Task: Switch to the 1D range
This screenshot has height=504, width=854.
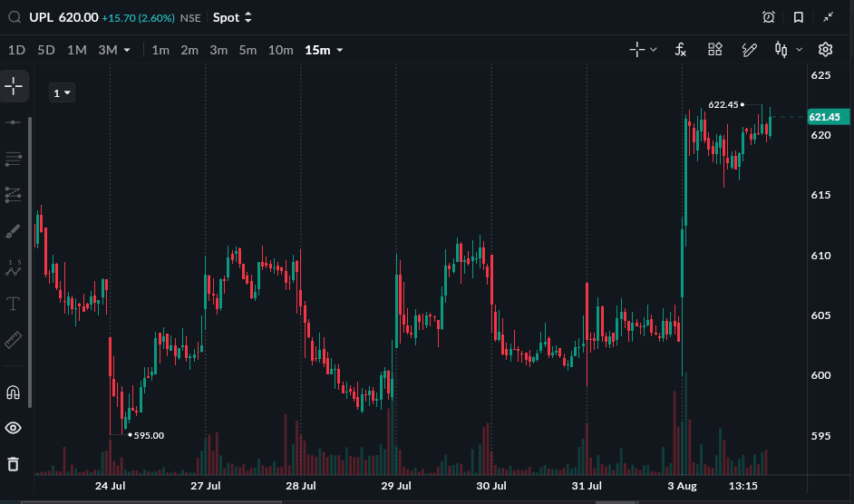Action: click(17, 50)
